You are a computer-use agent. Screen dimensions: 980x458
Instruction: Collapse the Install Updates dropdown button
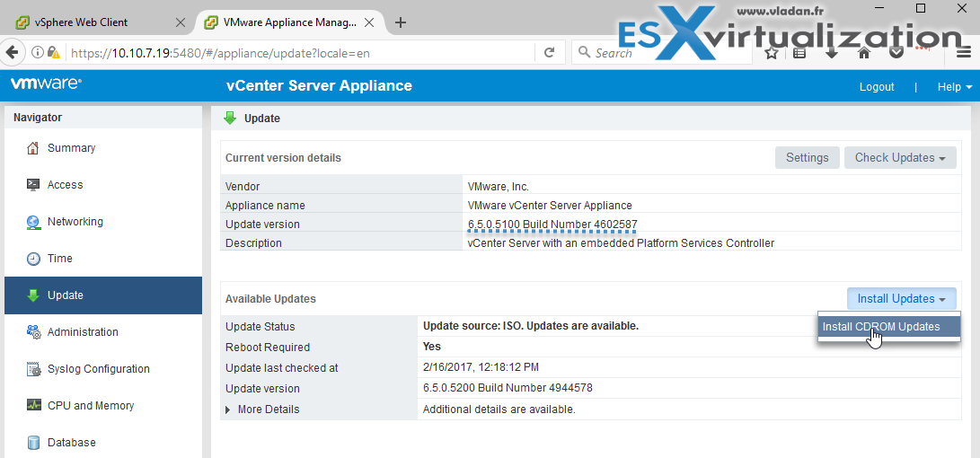pos(901,299)
